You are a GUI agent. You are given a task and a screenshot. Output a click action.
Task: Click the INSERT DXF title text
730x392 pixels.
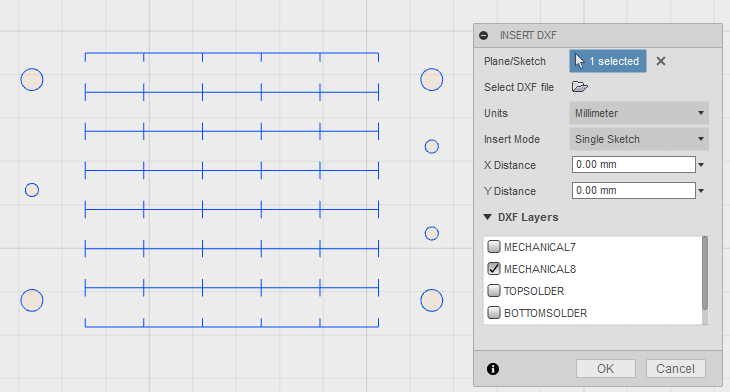point(528,35)
